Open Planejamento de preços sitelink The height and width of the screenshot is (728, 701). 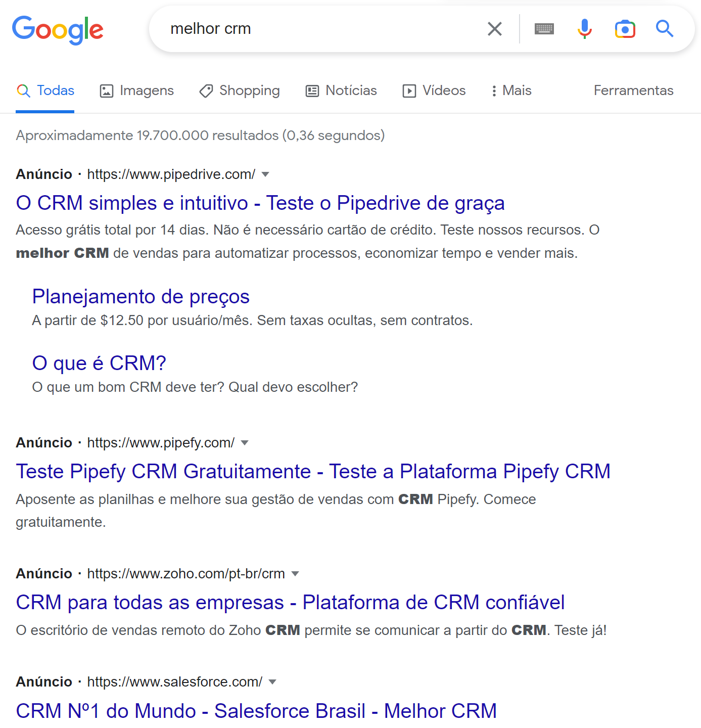point(141,297)
